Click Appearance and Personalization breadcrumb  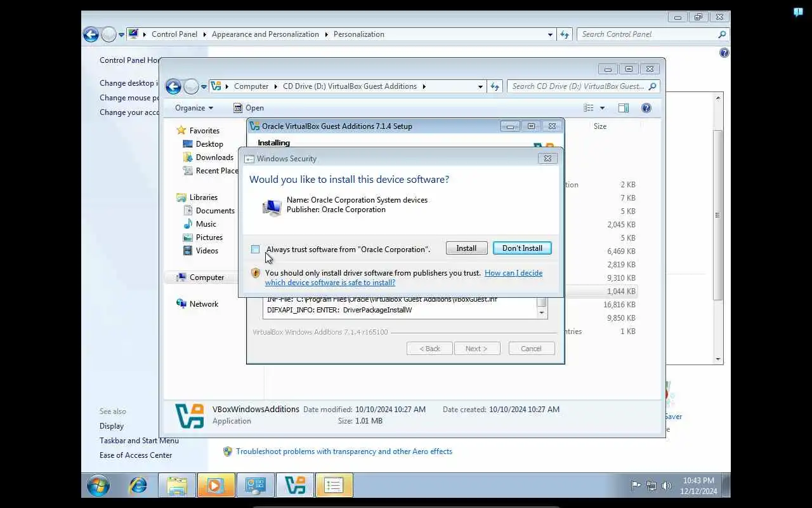pyautogui.click(x=265, y=34)
